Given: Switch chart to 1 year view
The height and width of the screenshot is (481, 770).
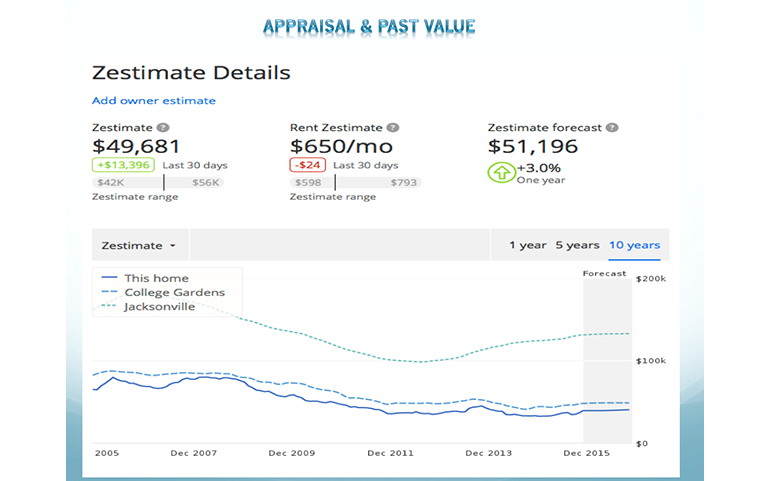Looking at the screenshot, I should (527, 245).
